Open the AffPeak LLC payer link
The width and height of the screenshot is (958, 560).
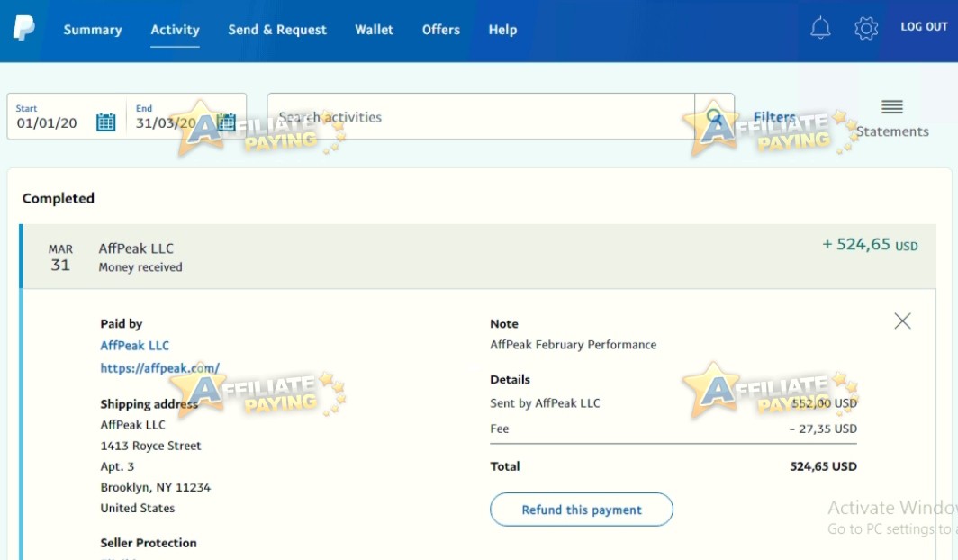coord(134,346)
